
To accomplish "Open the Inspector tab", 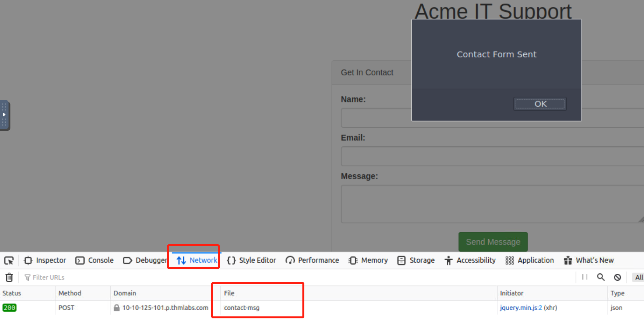I will pos(45,260).
